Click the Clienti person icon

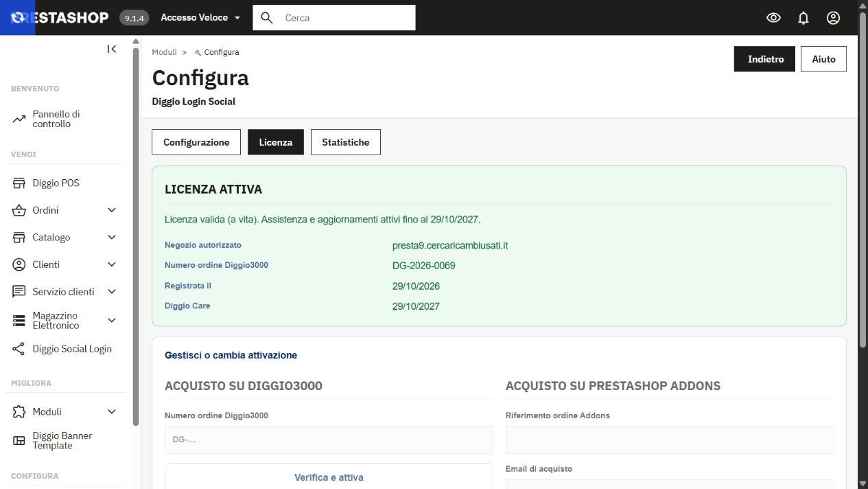pos(19,264)
